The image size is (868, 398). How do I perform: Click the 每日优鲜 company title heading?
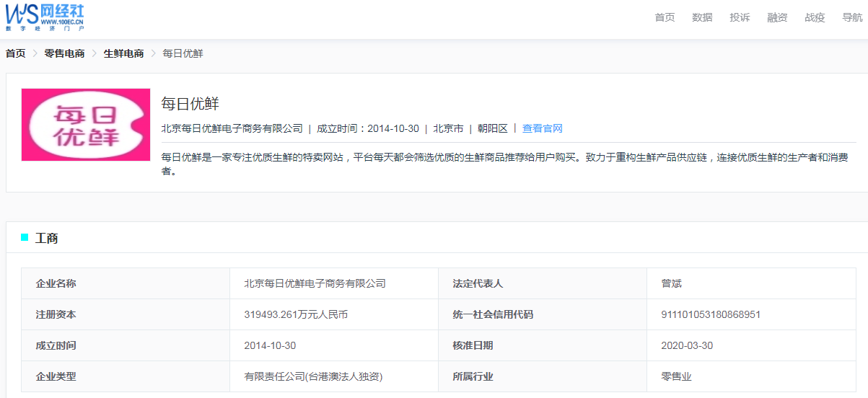coord(190,104)
